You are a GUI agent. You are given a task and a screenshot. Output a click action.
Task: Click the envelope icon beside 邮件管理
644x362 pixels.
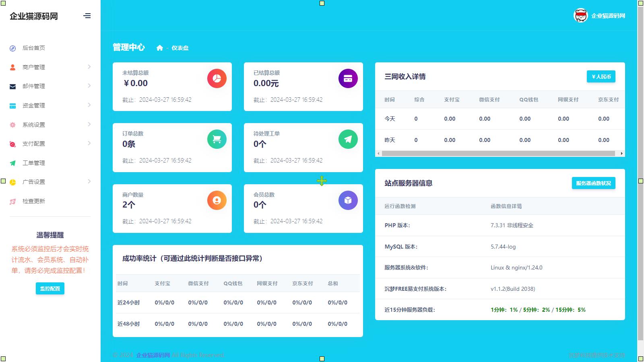click(13, 86)
